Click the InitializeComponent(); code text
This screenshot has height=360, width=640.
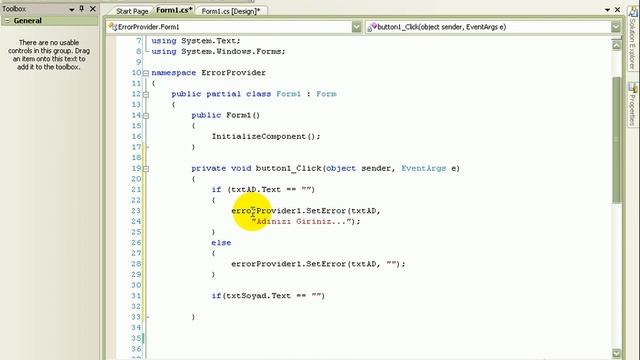(266, 136)
